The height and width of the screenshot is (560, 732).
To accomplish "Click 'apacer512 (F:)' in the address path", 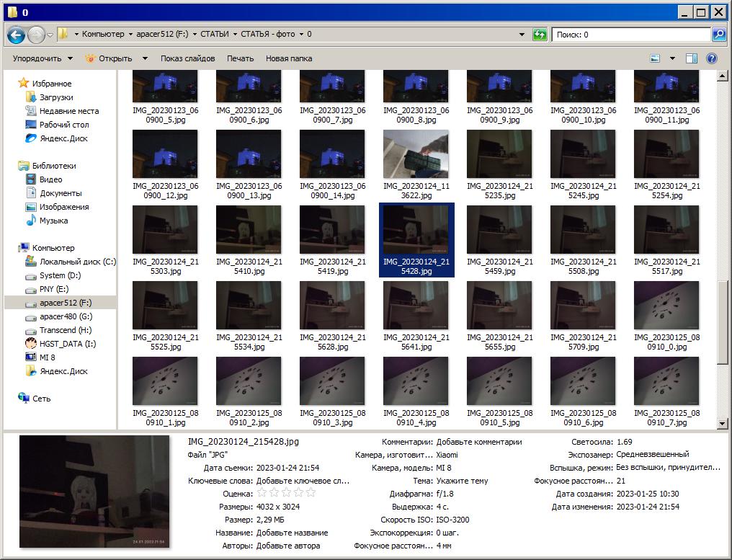I will click(162, 34).
